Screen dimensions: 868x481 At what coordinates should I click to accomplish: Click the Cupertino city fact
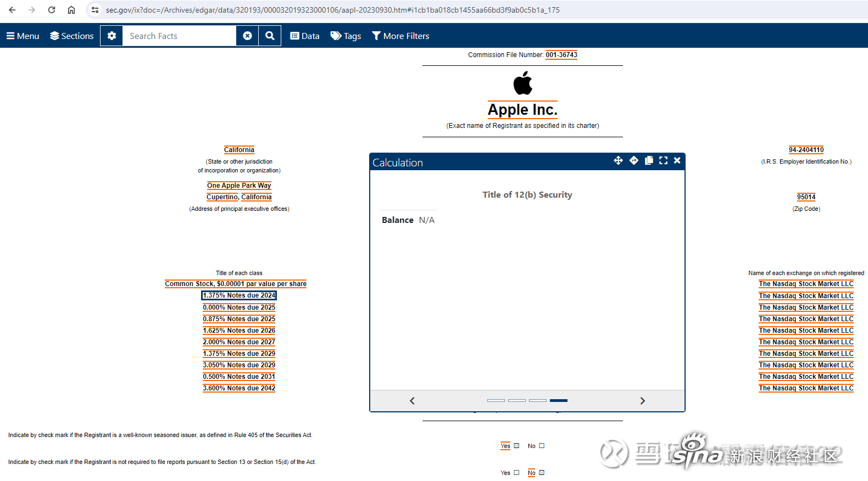(x=222, y=197)
